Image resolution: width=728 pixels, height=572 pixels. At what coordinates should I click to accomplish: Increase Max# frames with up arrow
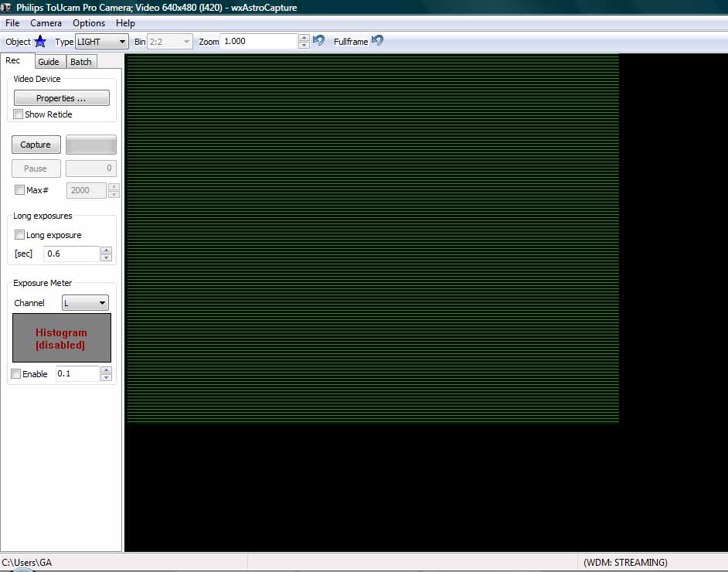[114, 186]
